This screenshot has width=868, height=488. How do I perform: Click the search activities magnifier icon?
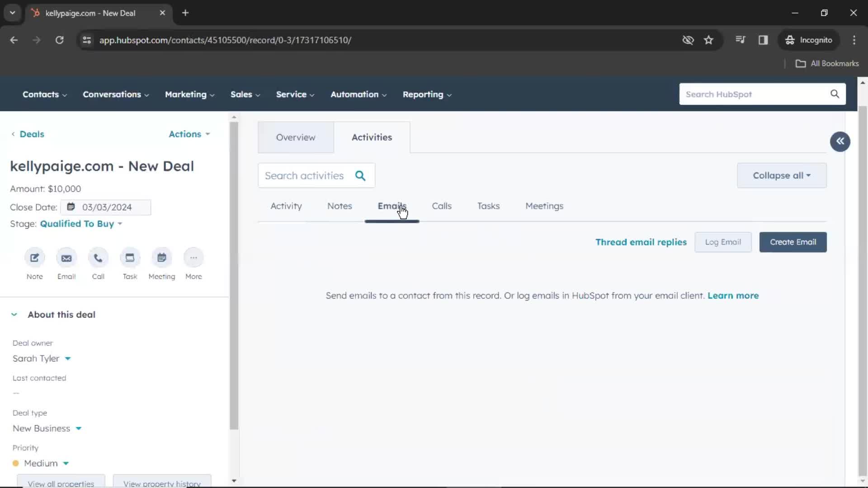(360, 175)
